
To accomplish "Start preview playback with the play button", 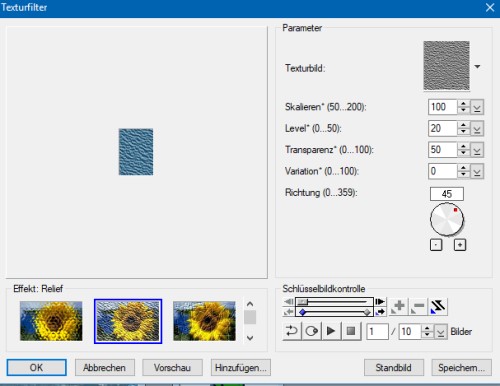I will point(331,331).
